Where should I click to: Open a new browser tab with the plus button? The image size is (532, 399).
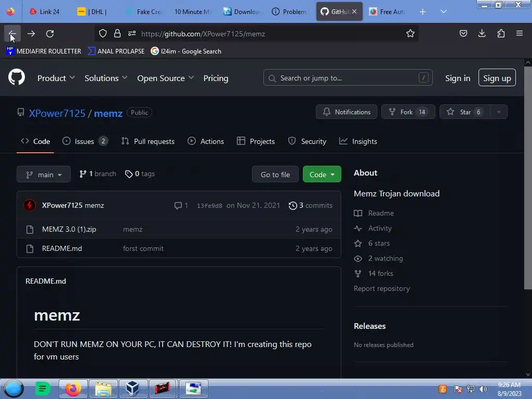point(423,12)
